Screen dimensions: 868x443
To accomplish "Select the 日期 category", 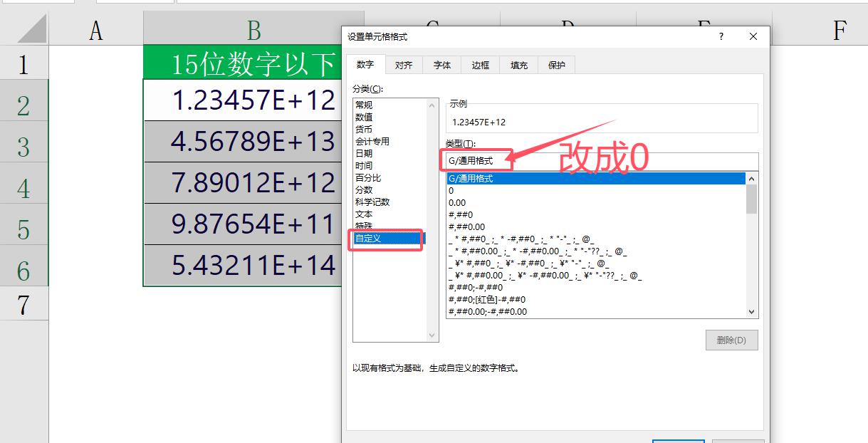I will [x=389, y=153].
